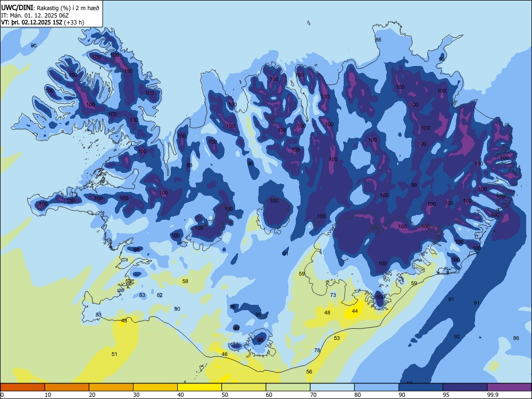Choose the 30–40 amber legend band
Viewport: 532px width, 399px height.
[155, 387]
